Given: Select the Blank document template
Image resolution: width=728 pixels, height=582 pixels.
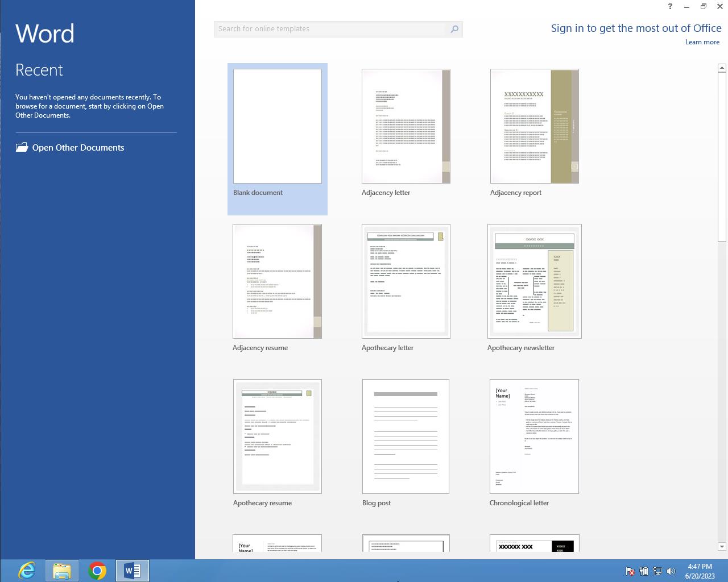Looking at the screenshot, I should click(278, 126).
